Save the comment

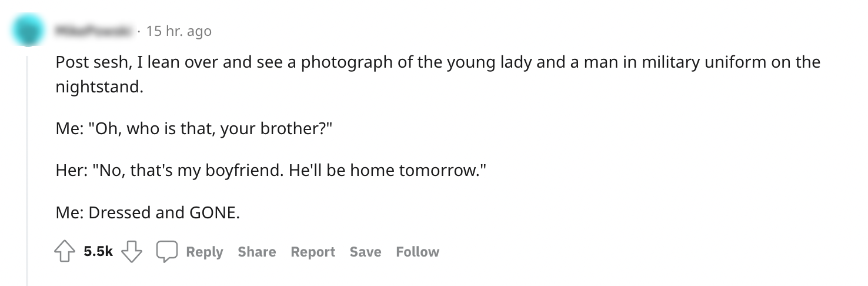(365, 252)
